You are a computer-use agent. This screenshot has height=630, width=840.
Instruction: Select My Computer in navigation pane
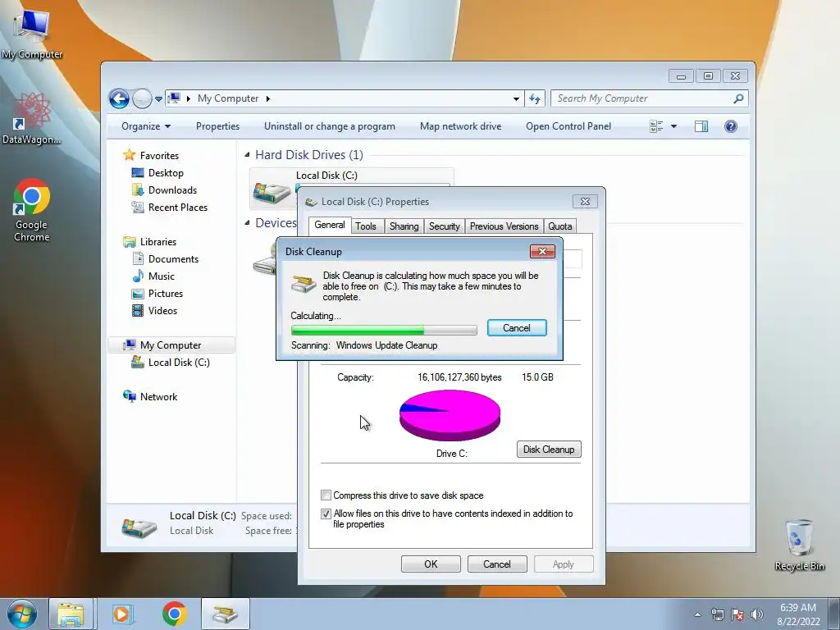[x=171, y=345]
